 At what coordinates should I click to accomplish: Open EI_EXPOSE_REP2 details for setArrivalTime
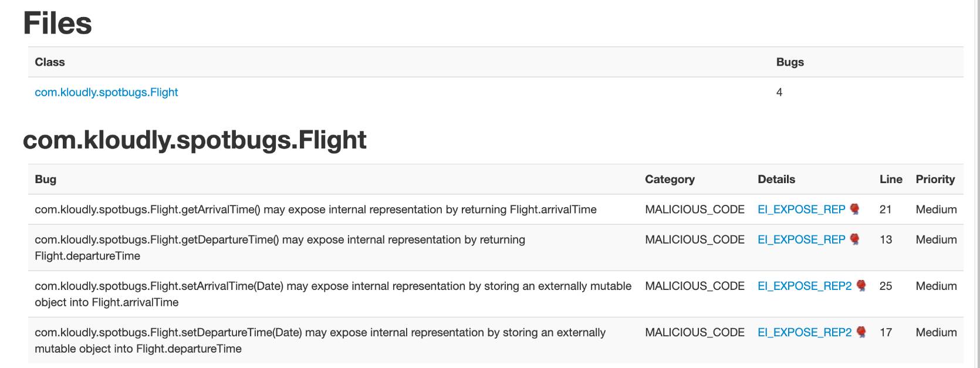[805, 286]
